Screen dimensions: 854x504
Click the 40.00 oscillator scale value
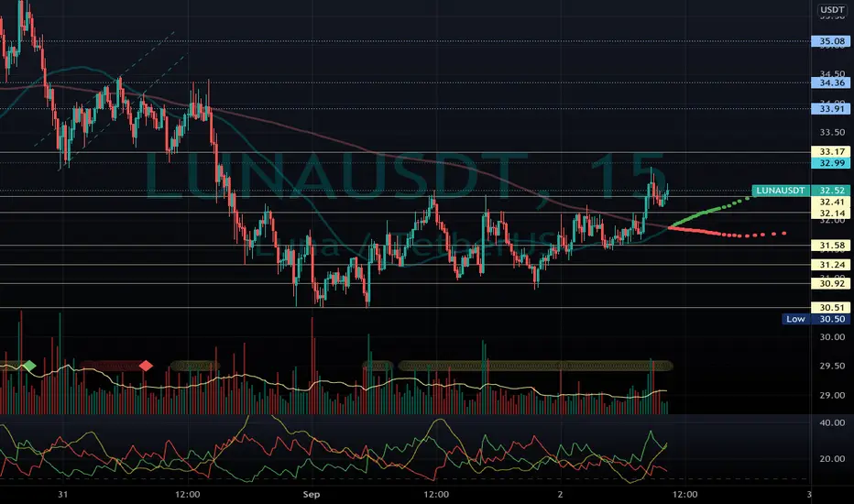[x=832, y=422]
